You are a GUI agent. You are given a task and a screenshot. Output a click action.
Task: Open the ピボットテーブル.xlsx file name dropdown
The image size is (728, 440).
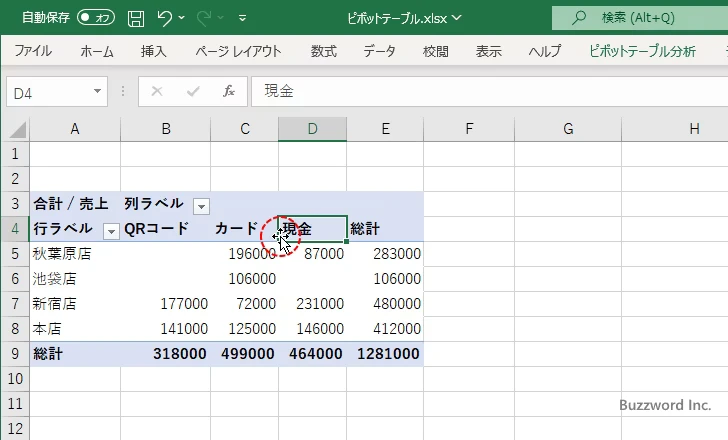click(x=457, y=18)
